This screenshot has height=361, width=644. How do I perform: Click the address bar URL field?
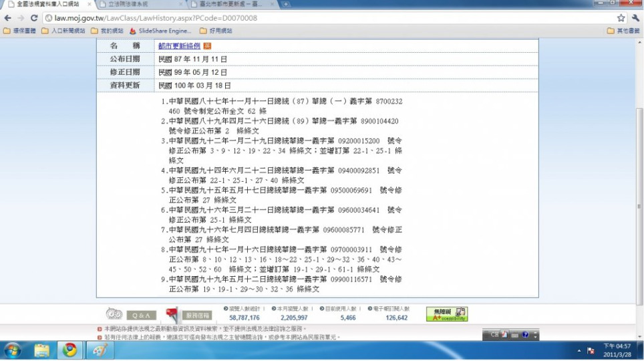click(x=321, y=18)
